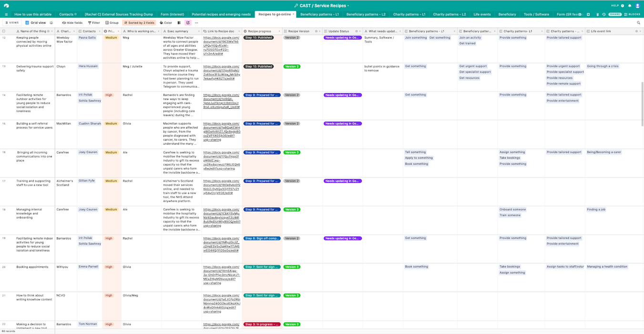Switch to How to use this airtable tab
This screenshot has height=334, width=644.
pos(33,14)
